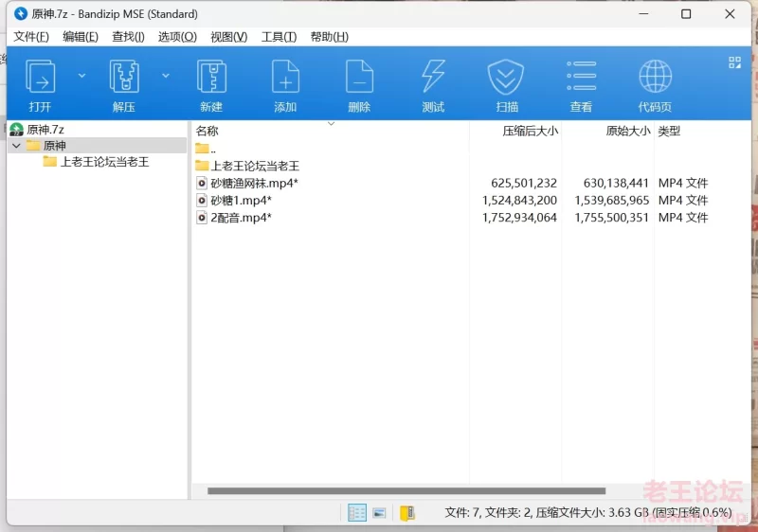Click the 查看 (View) list icon
Image resolution: width=758 pixels, height=532 pixels.
581,76
